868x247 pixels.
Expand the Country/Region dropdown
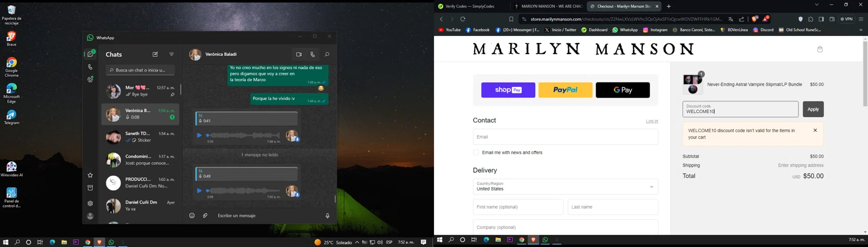[x=565, y=186]
